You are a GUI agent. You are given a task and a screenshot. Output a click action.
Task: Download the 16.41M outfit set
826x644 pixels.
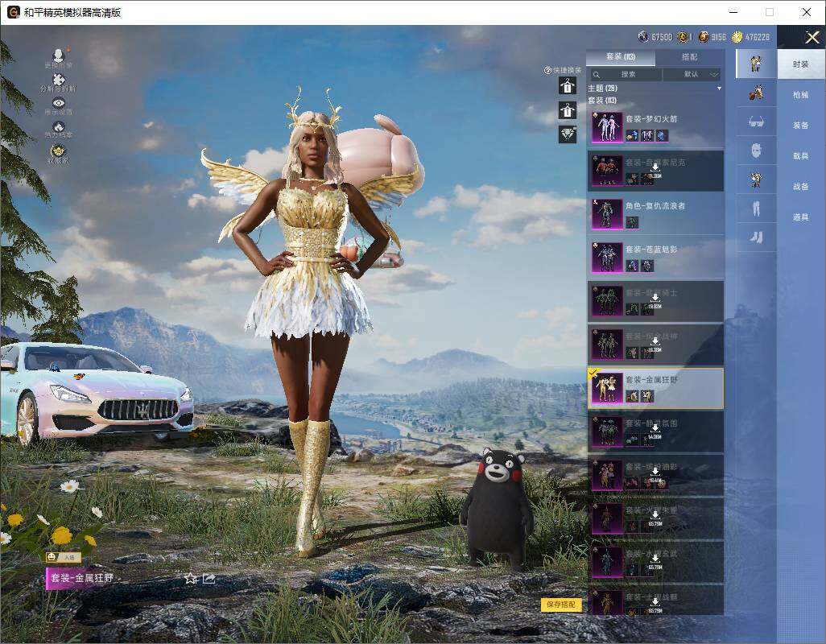click(x=655, y=475)
